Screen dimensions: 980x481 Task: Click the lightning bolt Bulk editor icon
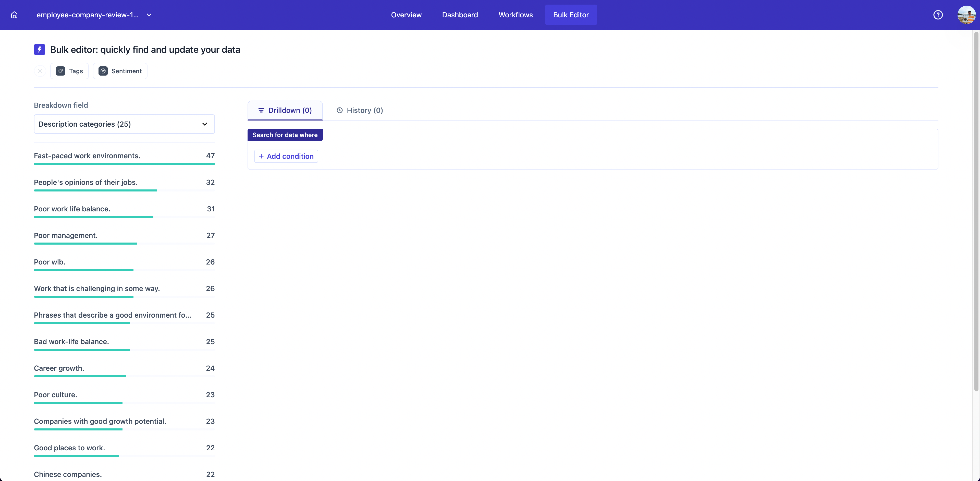tap(39, 50)
